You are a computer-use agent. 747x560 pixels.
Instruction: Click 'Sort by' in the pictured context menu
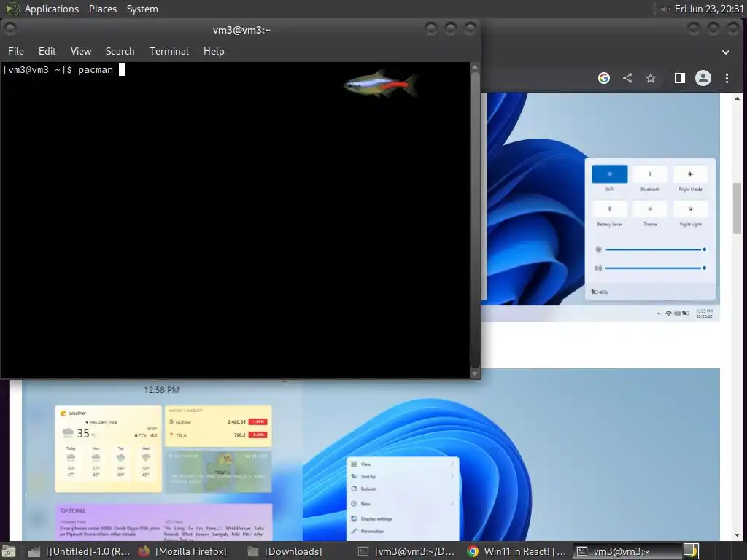click(368, 477)
